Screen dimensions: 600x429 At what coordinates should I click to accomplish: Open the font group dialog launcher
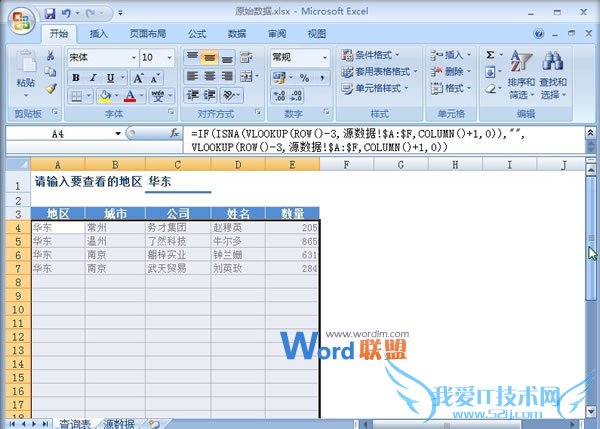point(171,112)
